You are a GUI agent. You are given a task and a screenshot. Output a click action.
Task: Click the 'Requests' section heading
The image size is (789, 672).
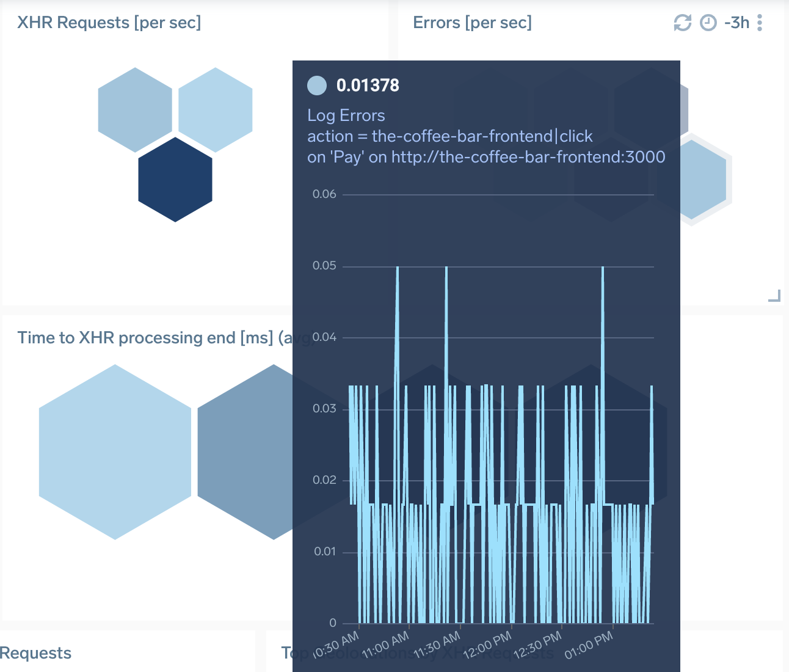(x=35, y=653)
